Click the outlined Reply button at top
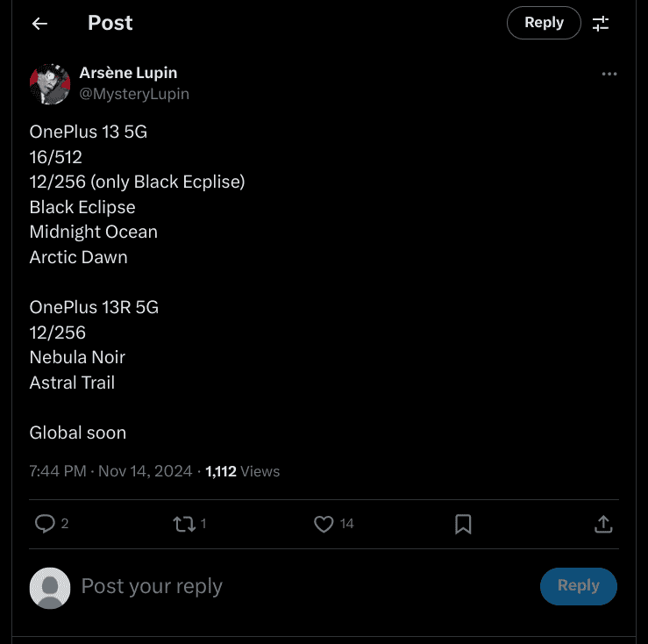Image resolution: width=648 pixels, height=644 pixels. point(544,23)
